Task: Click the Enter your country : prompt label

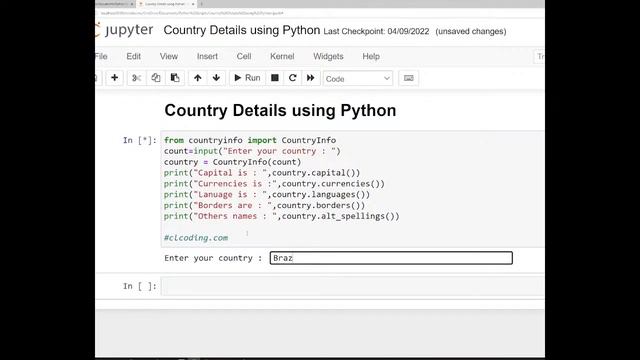Action: 213,258
